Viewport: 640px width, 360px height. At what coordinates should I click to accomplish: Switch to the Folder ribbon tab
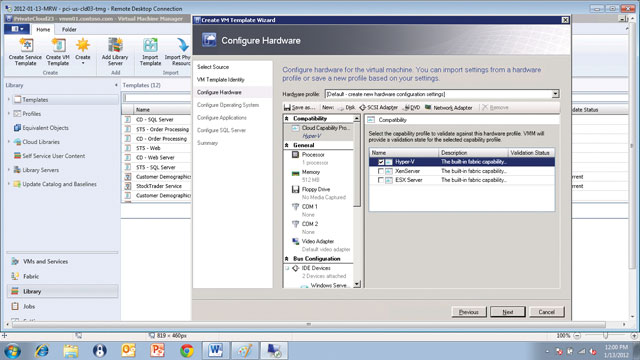pos(69,29)
